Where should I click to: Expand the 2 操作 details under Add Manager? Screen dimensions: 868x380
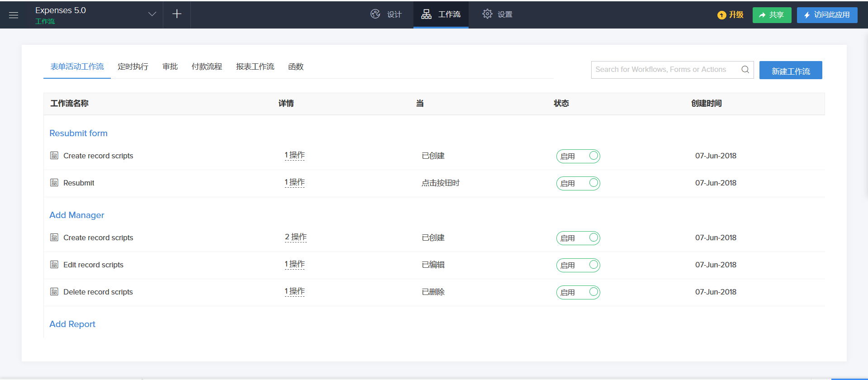(296, 237)
